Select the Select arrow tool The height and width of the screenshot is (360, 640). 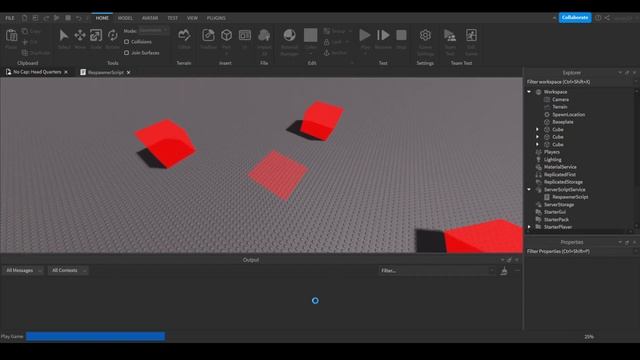[64, 36]
